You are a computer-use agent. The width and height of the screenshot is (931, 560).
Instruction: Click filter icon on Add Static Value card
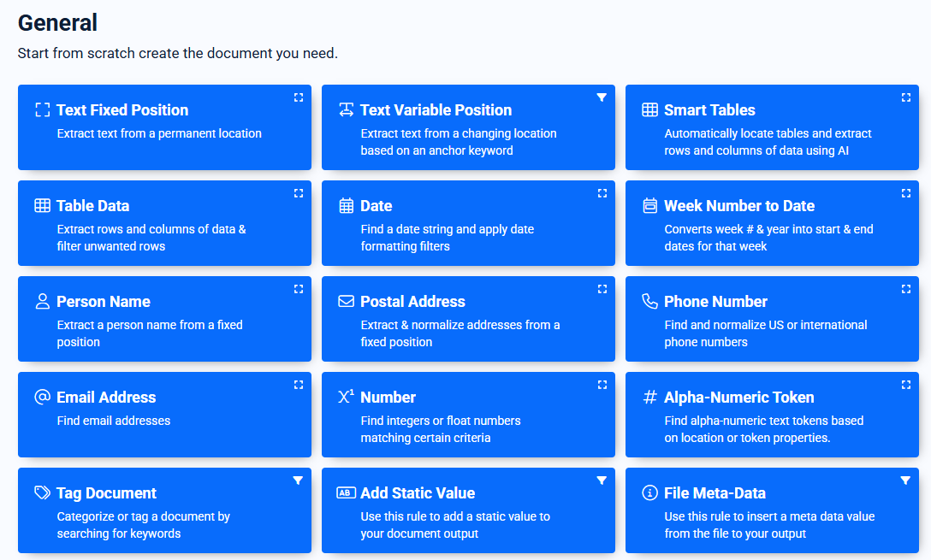[602, 480]
